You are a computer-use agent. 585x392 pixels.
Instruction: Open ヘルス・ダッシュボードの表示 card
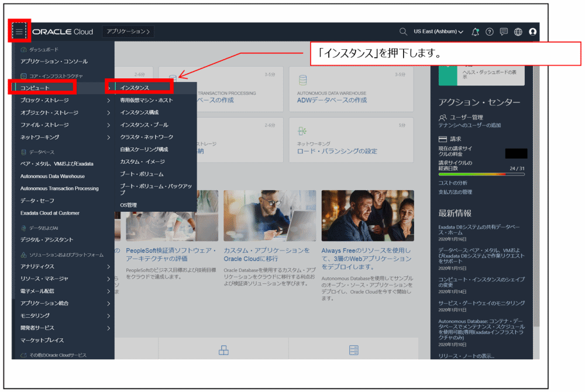[x=481, y=74]
